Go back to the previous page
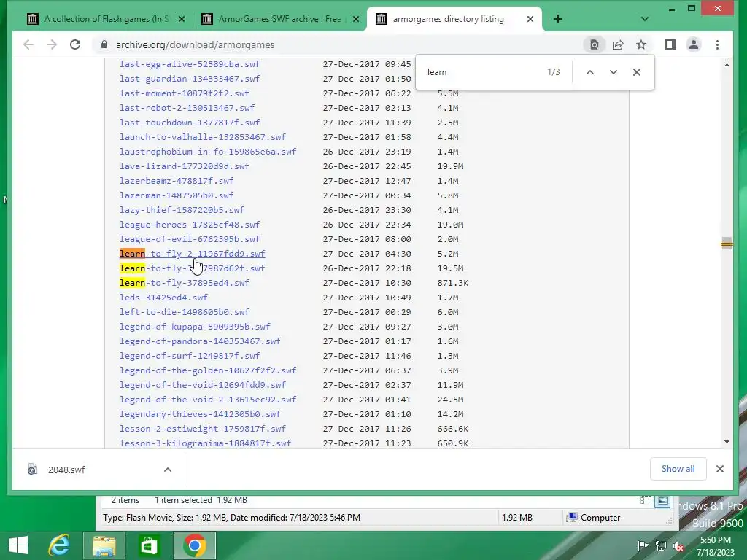Screen dimensions: 747x560 pyautogui.click(x=28, y=44)
